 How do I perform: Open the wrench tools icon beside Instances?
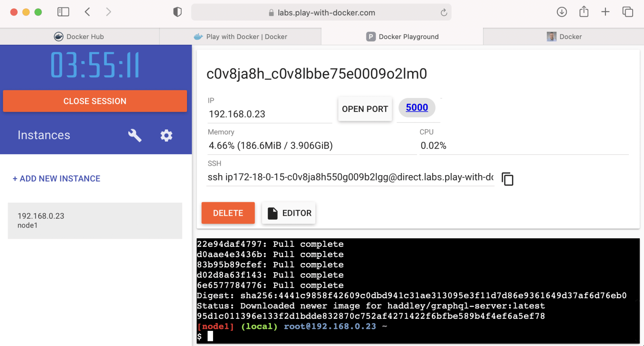pyautogui.click(x=135, y=135)
